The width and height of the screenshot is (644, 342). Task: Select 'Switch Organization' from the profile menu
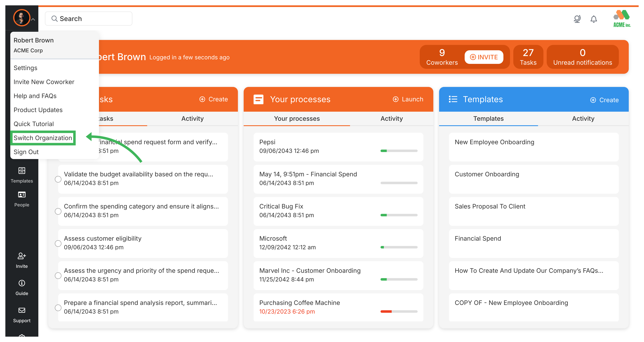point(43,138)
